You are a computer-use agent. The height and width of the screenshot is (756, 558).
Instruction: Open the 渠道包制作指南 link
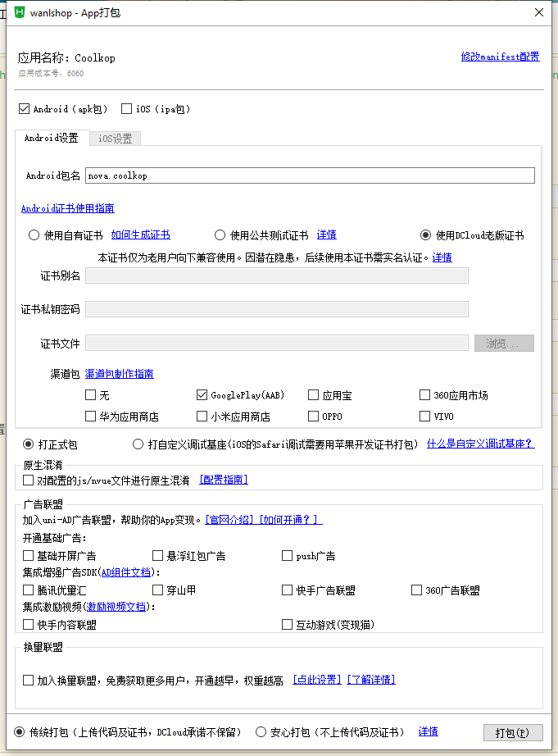119,374
